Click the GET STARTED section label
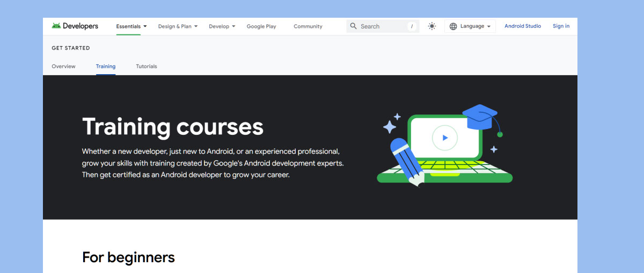Viewport: 644px width, 273px height. coord(71,48)
